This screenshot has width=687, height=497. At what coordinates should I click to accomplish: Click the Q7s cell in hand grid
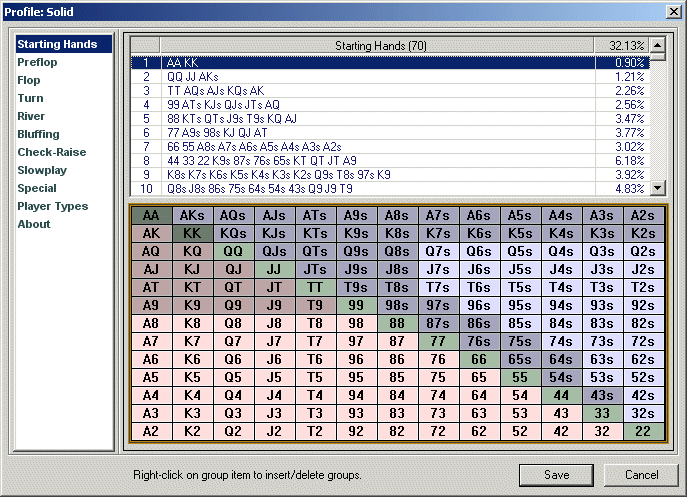point(438,252)
